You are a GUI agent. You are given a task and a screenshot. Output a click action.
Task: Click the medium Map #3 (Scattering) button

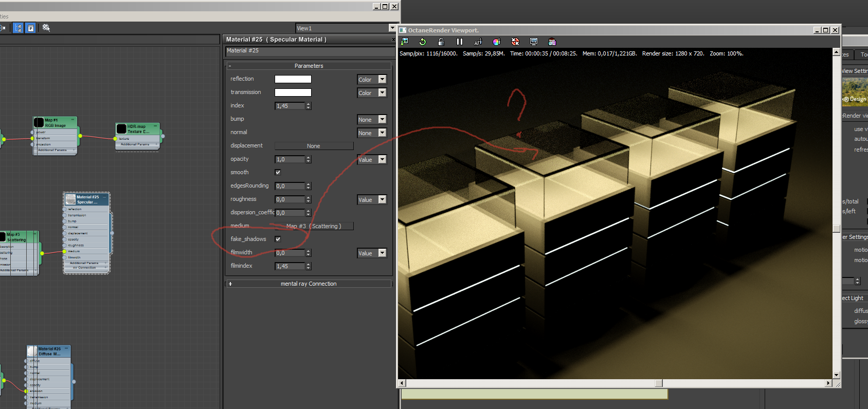314,226
